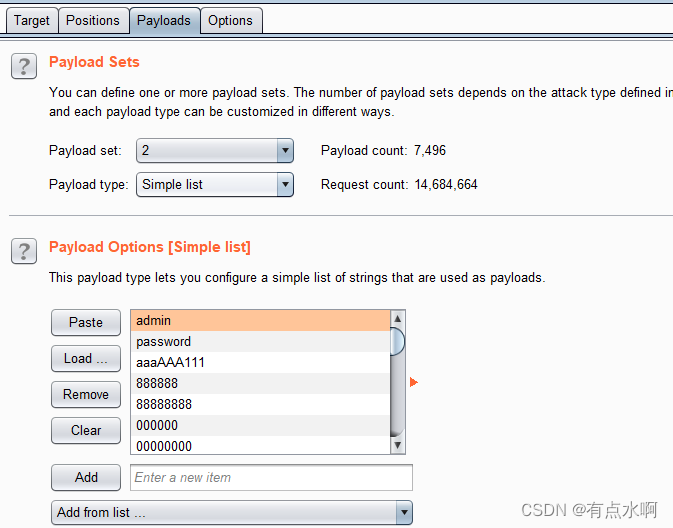
Task: Switch to the Positions tab
Action: tap(93, 21)
